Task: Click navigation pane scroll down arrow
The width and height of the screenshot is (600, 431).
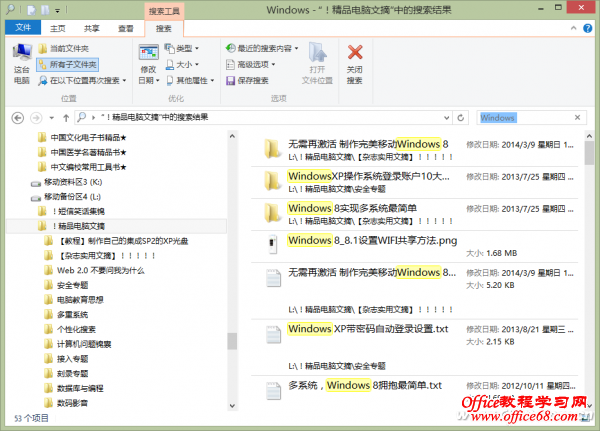Action: [x=232, y=406]
